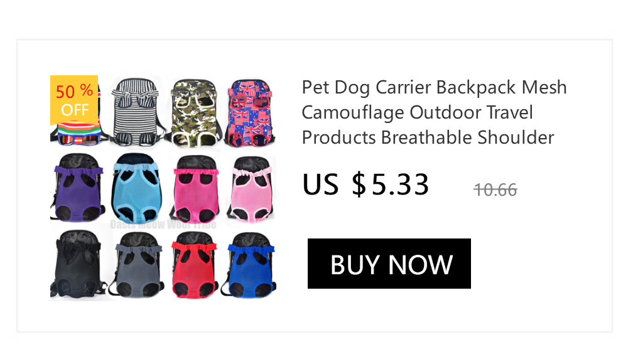Click the BUY NOW button
Viewport: 628px width, 364px height.
point(389,264)
